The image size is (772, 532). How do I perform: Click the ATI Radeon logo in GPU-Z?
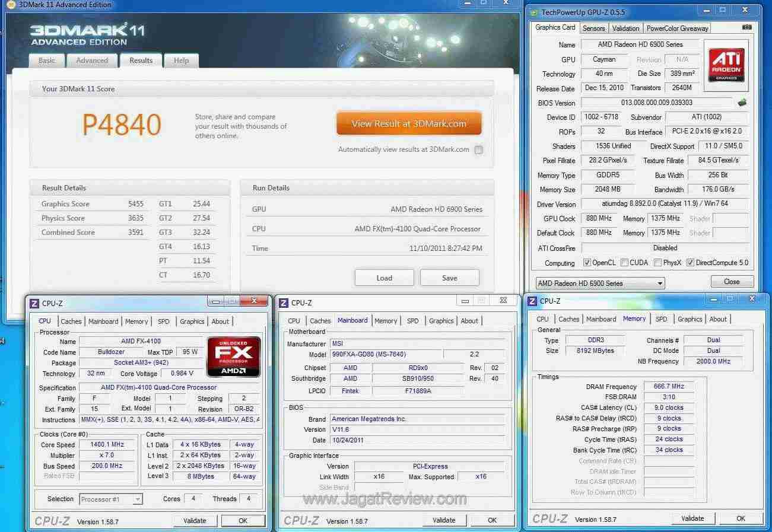[726, 65]
